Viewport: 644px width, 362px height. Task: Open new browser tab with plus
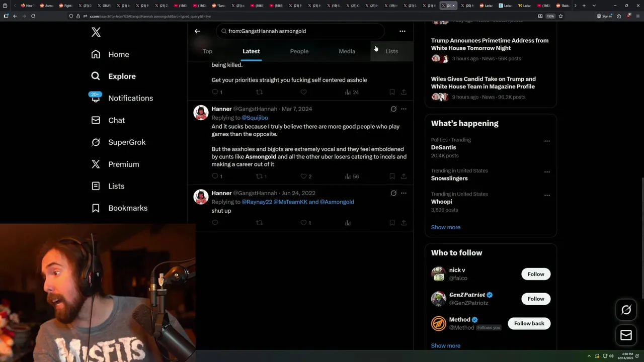tap(584, 6)
